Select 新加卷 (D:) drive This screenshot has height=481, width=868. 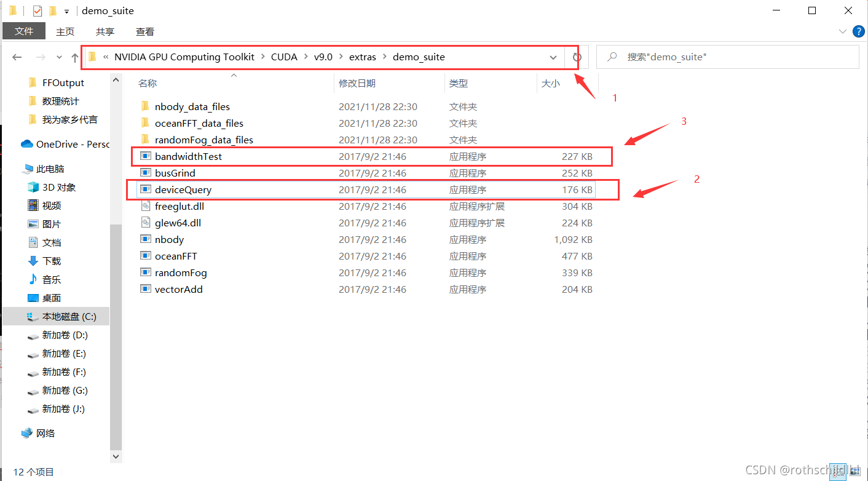point(58,335)
